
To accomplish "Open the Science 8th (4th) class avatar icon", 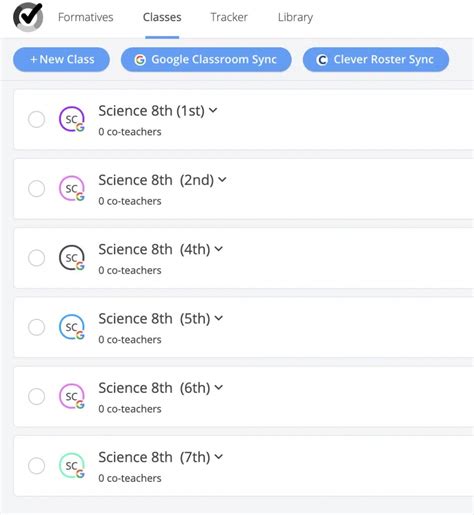I will (72, 258).
